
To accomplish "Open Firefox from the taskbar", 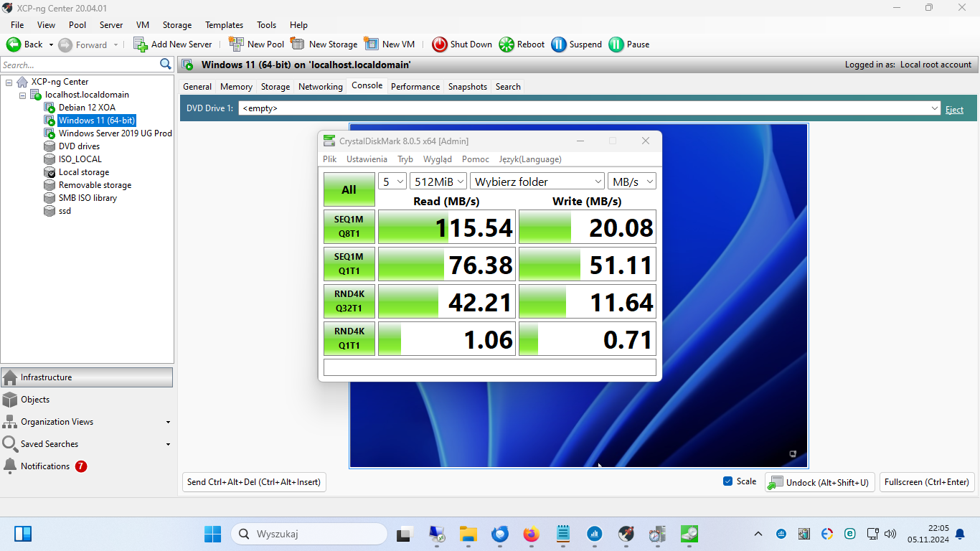I will (x=532, y=534).
